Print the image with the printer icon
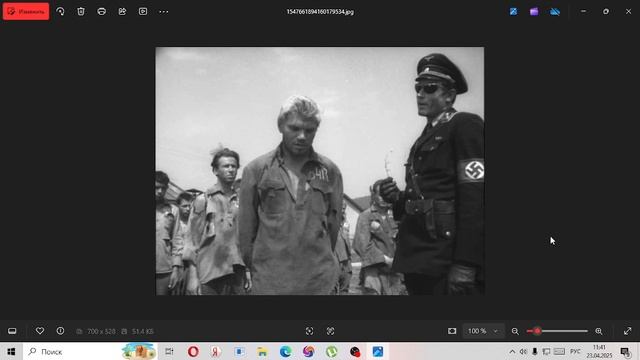Viewport: 640px width, 360px height. [x=102, y=11]
